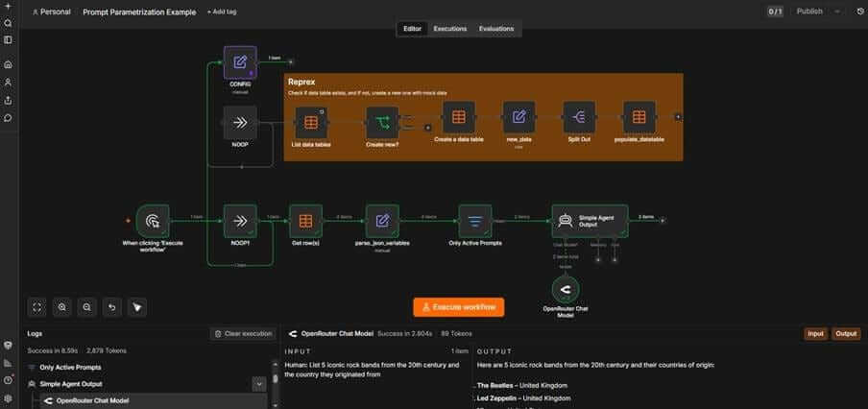
Task: Open the new_data edit node
Action: tap(518, 117)
